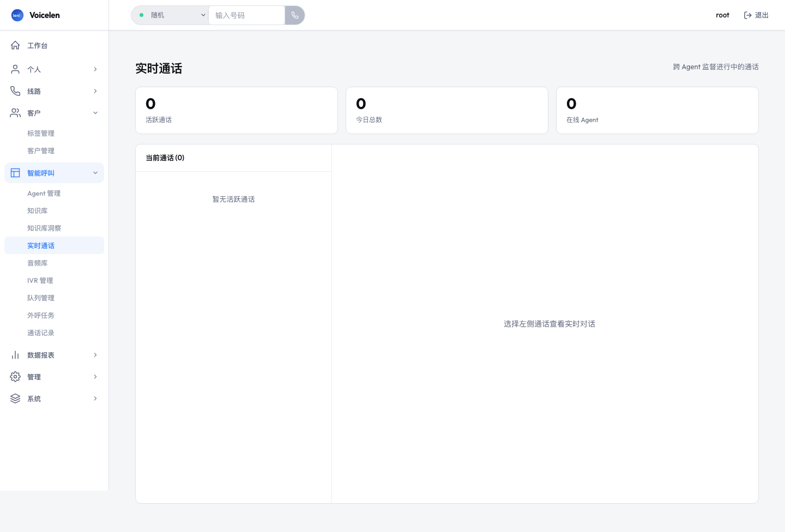Open the 工作台 menu item

coord(54,45)
